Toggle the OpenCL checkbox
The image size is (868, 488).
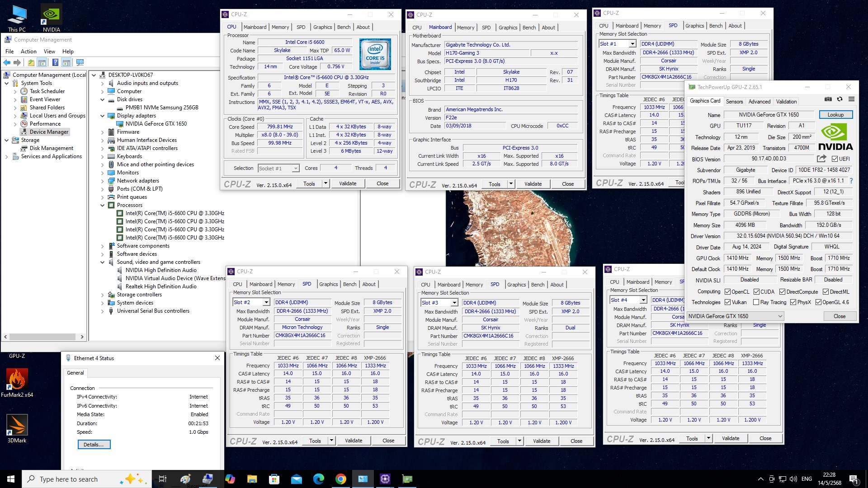pos(727,292)
